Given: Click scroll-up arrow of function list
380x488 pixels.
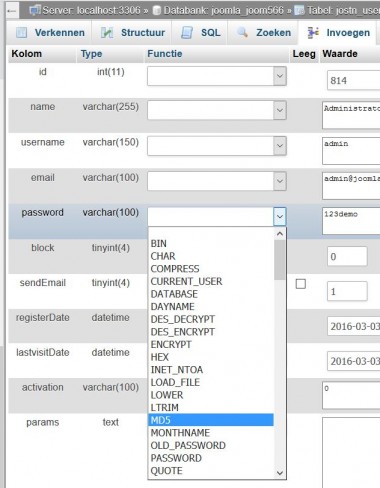Looking at the screenshot, I should 280,234.
